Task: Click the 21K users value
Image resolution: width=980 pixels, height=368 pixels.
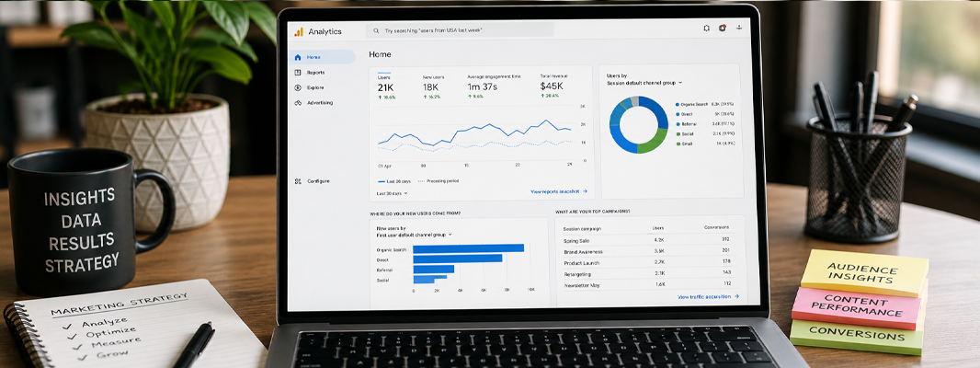Action: [x=385, y=87]
